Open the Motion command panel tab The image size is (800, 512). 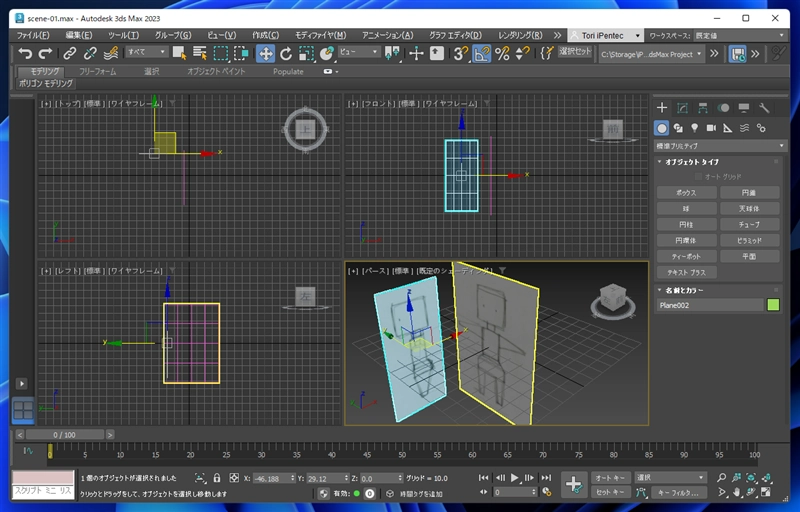tap(723, 108)
